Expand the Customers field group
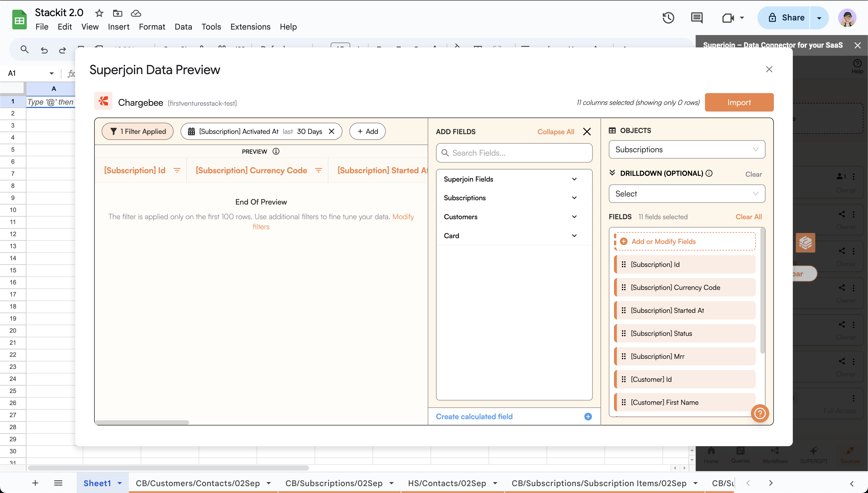This screenshot has height=493, width=868. coord(574,217)
